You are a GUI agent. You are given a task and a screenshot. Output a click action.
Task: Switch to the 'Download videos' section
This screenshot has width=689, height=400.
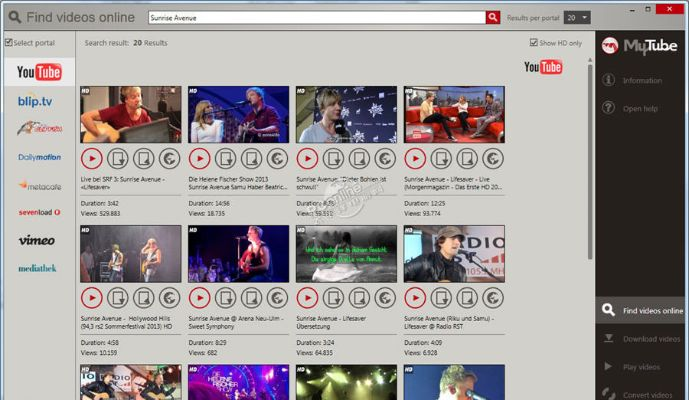pyautogui.click(x=641, y=339)
